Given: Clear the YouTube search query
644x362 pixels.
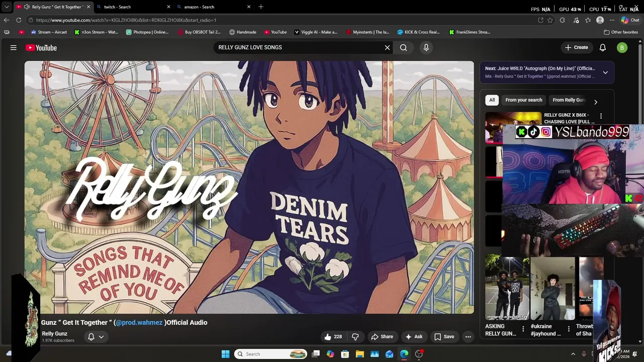Looking at the screenshot, I should 387,47.
